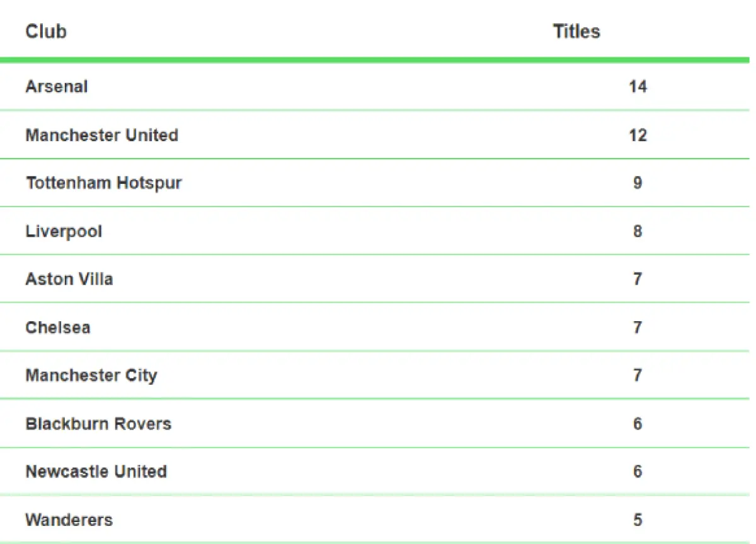This screenshot has height=544, width=756.
Task: Select Blackburn Rovers' 6 titles value
Action: tap(638, 423)
